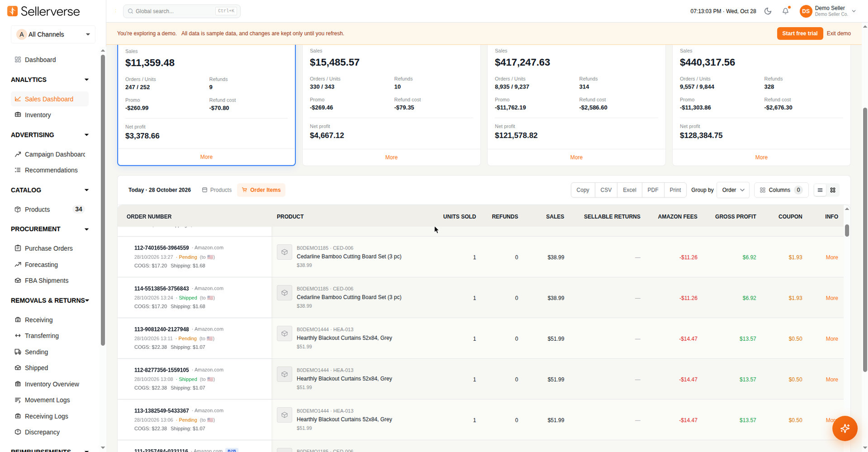Switch to the Products tab
The height and width of the screenshot is (452, 868).
(x=216, y=190)
